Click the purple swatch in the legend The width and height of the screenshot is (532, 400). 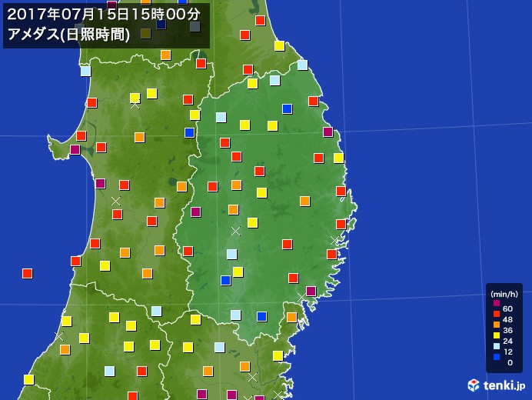tap(497, 303)
